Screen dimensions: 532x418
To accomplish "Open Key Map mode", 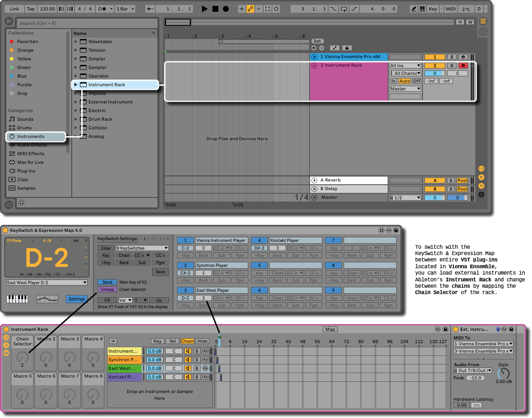I will click(433, 9).
